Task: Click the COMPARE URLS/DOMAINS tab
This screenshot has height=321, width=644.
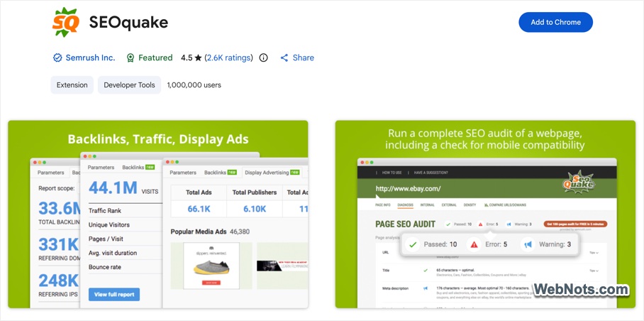Action: [505, 205]
